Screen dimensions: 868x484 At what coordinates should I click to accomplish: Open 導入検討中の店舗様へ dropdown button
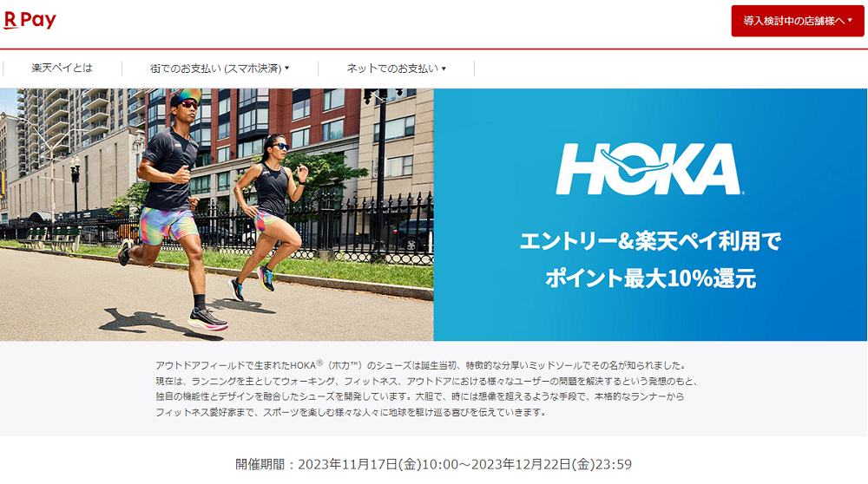[x=797, y=21]
